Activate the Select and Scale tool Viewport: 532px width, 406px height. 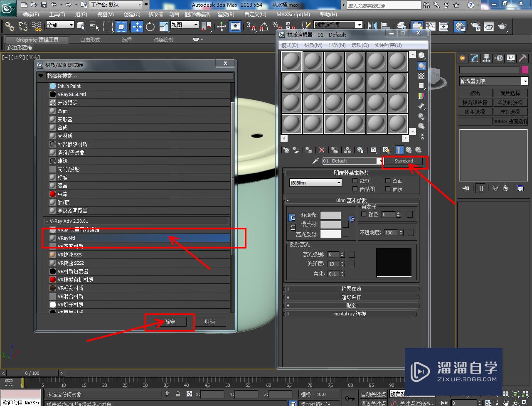[x=163, y=27]
